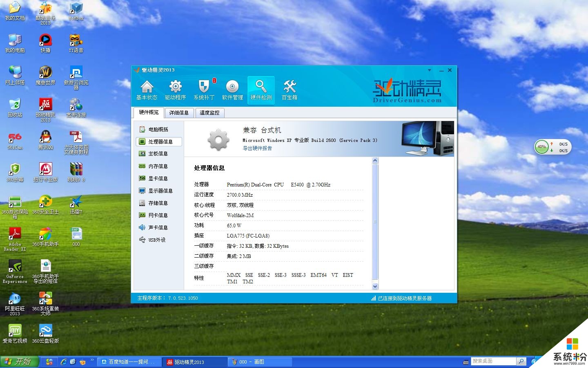Image resolution: width=588 pixels, height=368 pixels.
Task: Open 软件管理 disc section
Action: [x=232, y=90]
